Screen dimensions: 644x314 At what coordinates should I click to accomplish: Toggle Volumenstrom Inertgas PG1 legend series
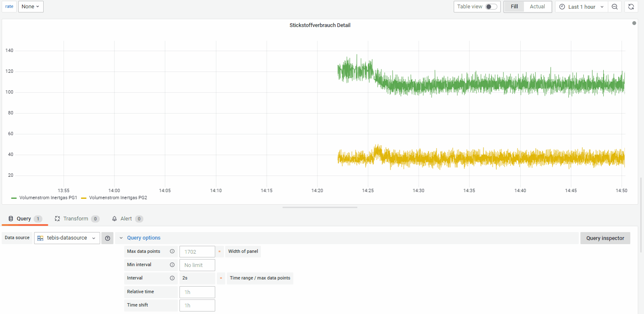pos(44,198)
